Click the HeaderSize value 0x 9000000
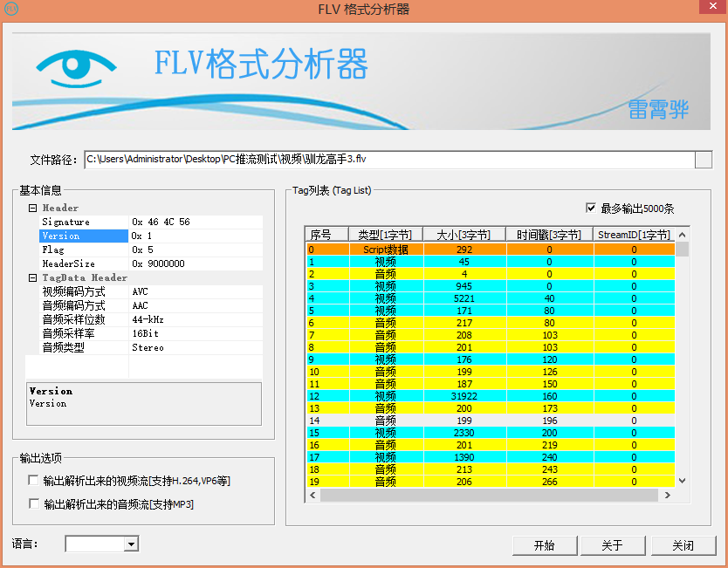 158,263
